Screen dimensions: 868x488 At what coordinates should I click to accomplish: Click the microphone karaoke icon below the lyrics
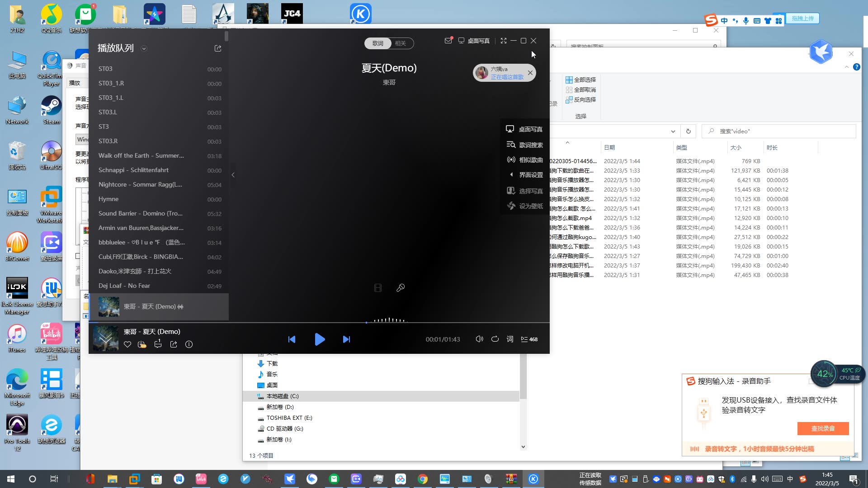pos(401,288)
